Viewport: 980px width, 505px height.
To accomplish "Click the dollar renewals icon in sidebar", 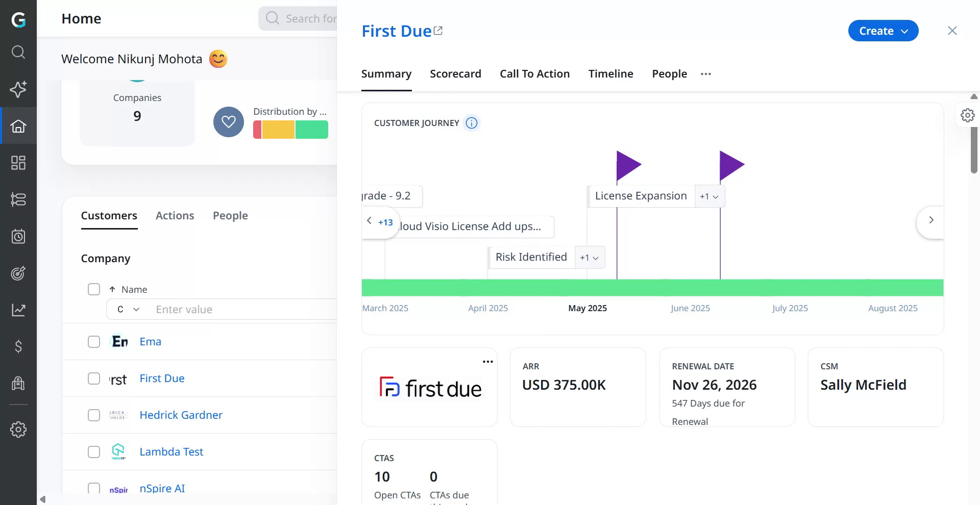I will point(19,347).
